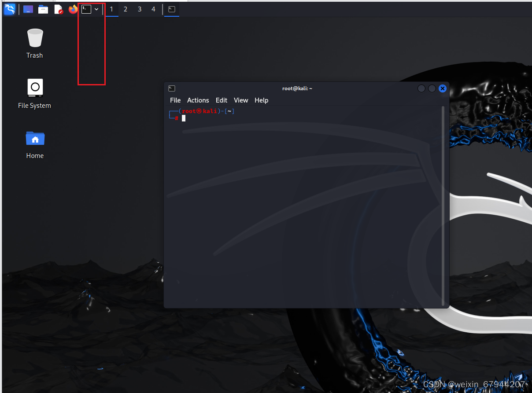Screen dimensions: 532x393
Task: Open the Kali applications menu
Action: pos(9,9)
